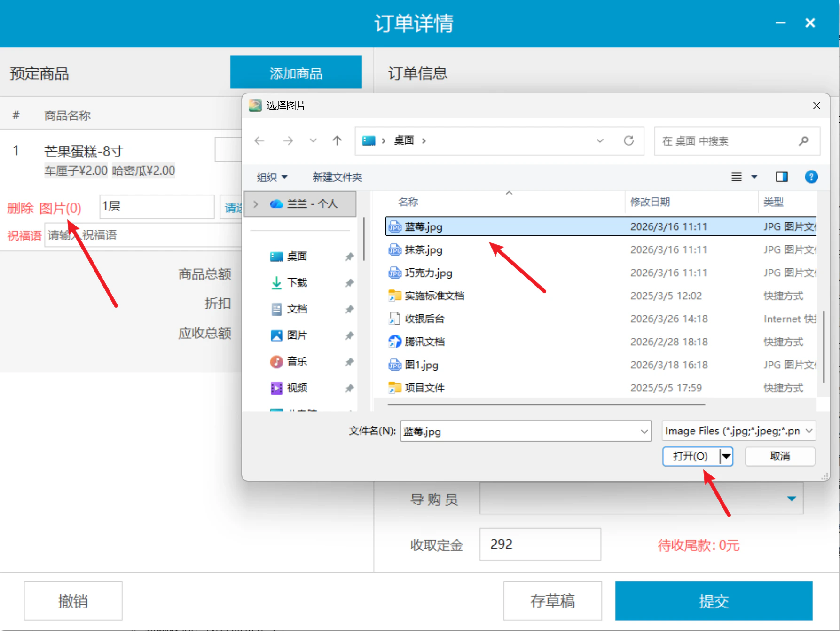Refresh the Desktop folder listing
The width and height of the screenshot is (840, 631).
point(628,140)
